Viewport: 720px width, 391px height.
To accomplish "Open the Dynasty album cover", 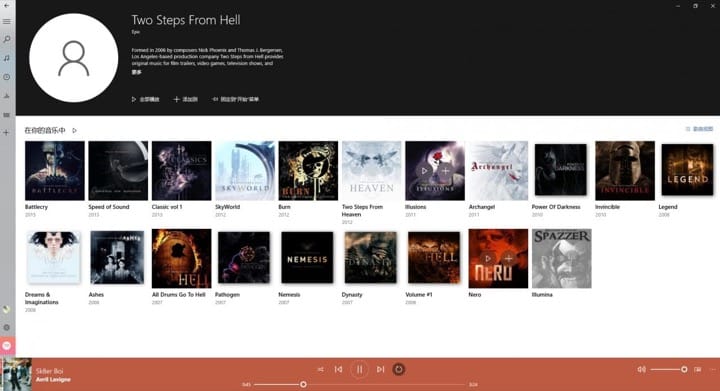I will [x=371, y=257].
